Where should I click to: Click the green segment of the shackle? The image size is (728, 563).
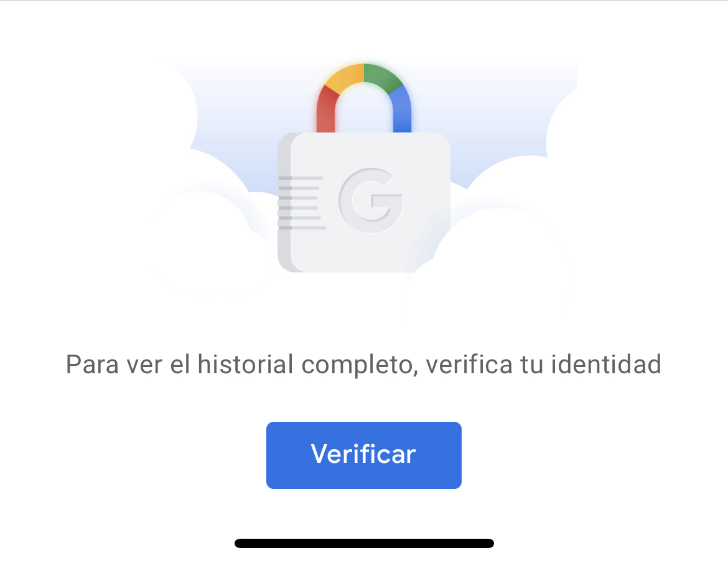pos(383,77)
